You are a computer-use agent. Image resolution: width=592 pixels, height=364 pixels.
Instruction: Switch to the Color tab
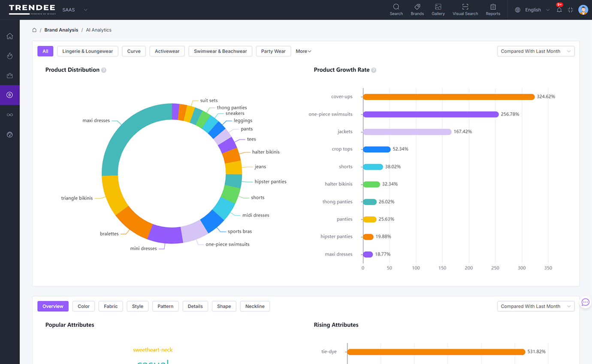click(84, 307)
